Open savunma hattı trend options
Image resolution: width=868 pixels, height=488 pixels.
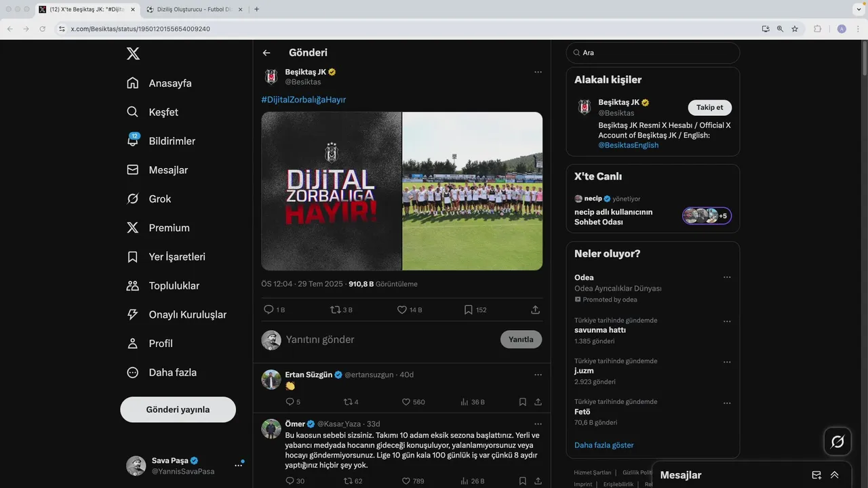point(727,321)
